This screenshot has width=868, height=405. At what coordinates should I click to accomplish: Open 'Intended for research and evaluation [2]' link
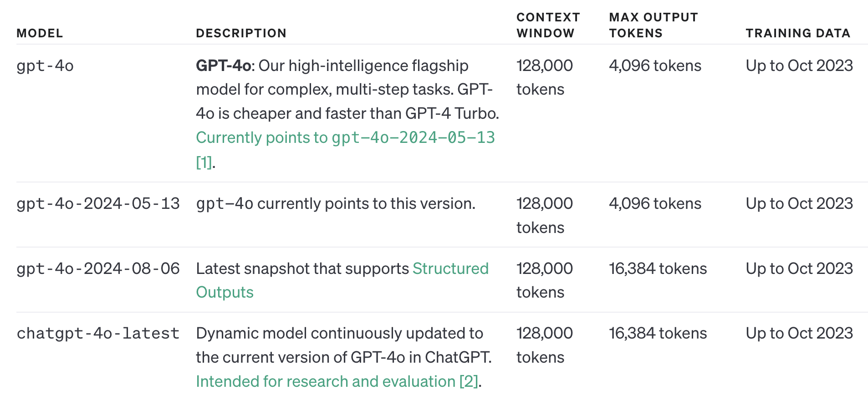point(337,381)
